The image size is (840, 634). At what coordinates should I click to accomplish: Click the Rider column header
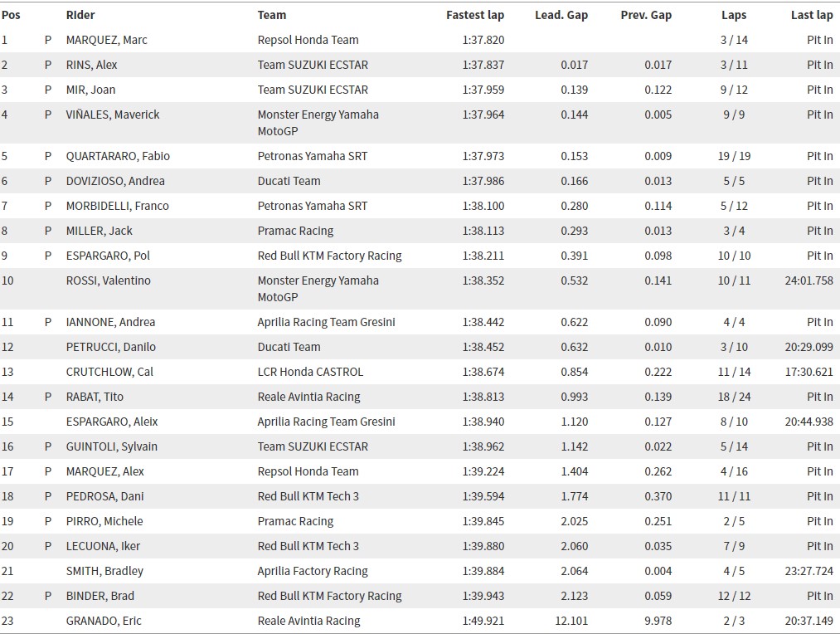point(80,15)
